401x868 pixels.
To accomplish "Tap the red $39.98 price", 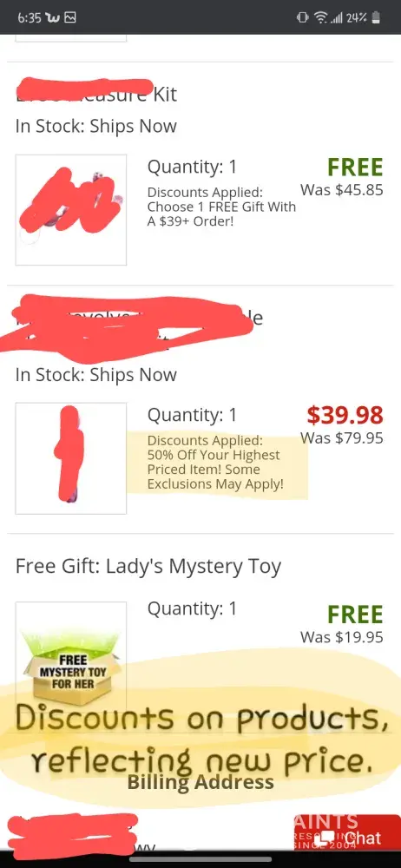I will [x=345, y=415].
